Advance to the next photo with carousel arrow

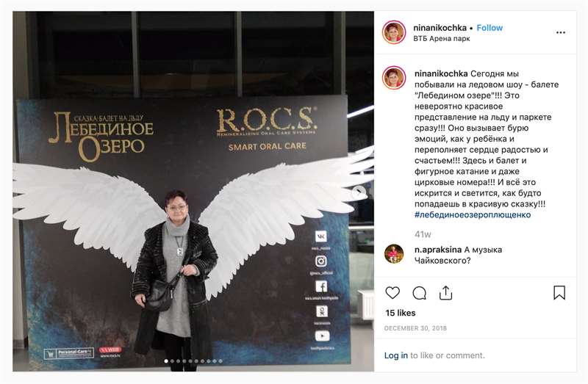[359, 192]
